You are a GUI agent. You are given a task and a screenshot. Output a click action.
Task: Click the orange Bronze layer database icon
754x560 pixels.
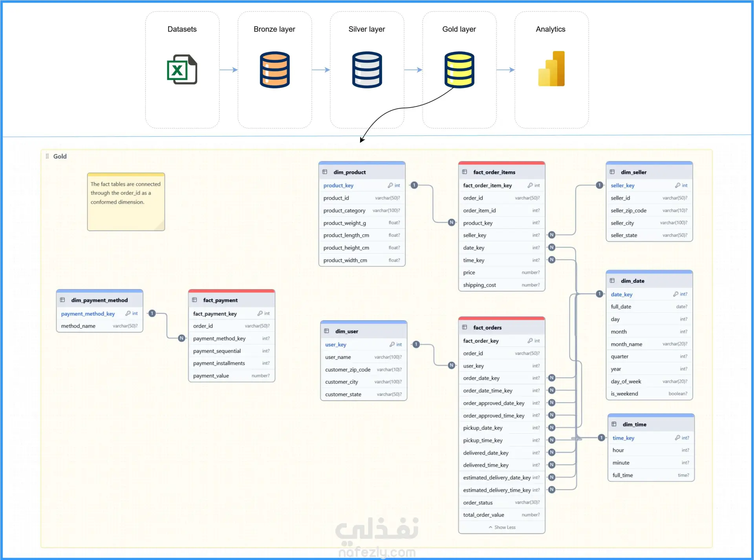(275, 70)
